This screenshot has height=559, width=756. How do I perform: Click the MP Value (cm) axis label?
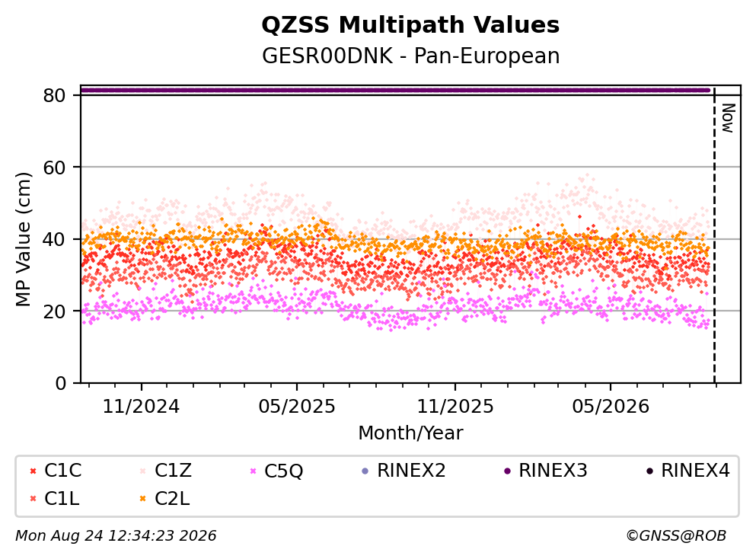point(23,239)
